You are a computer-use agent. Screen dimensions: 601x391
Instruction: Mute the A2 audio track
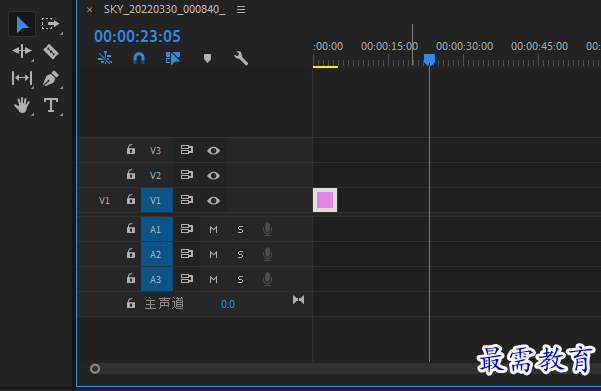coord(213,255)
